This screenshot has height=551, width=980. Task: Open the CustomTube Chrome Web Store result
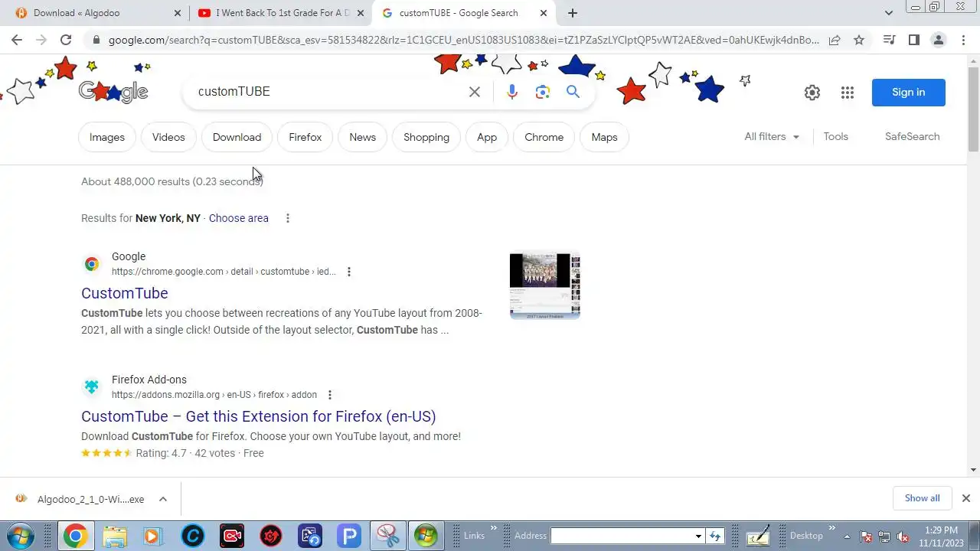pos(125,293)
